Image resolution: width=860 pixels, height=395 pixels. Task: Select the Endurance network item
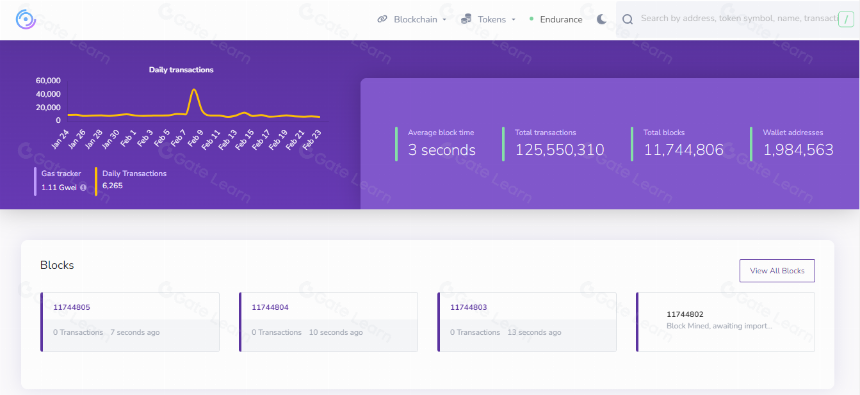point(556,19)
